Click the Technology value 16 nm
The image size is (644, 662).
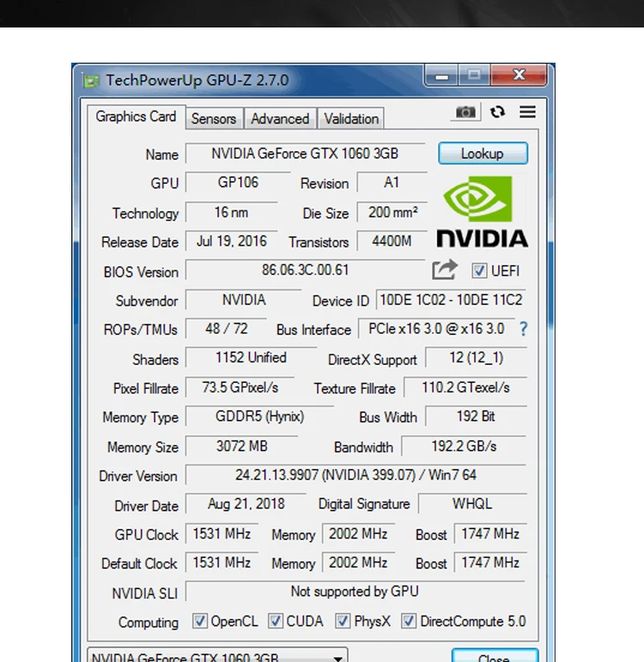pos(232,212)
